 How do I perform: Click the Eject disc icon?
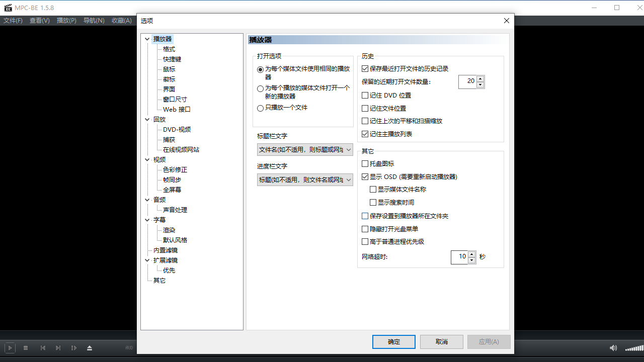(x=90, y=347)
